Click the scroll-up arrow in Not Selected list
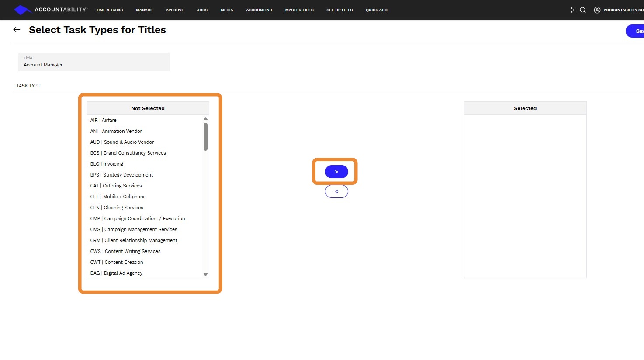Screen dimensions: 644x360 pyautogui.click(x=205, y=119)
